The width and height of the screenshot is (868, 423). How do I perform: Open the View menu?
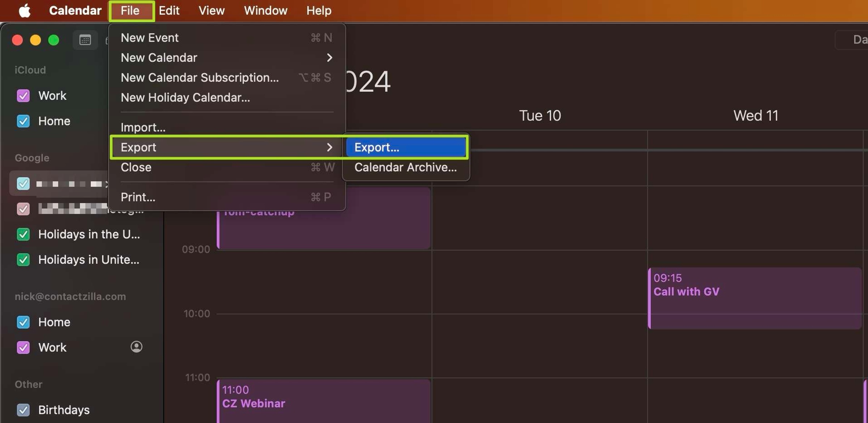click(212, 10)
